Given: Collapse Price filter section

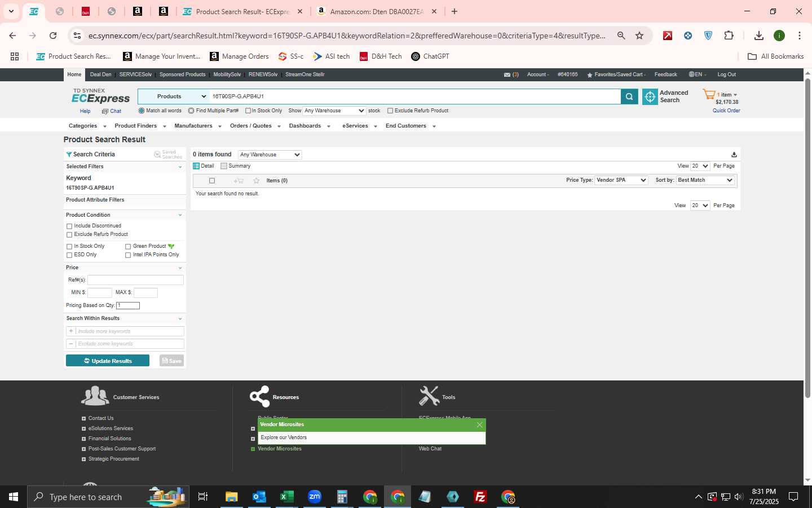Looking at the screenshot, I should [180, 268].
